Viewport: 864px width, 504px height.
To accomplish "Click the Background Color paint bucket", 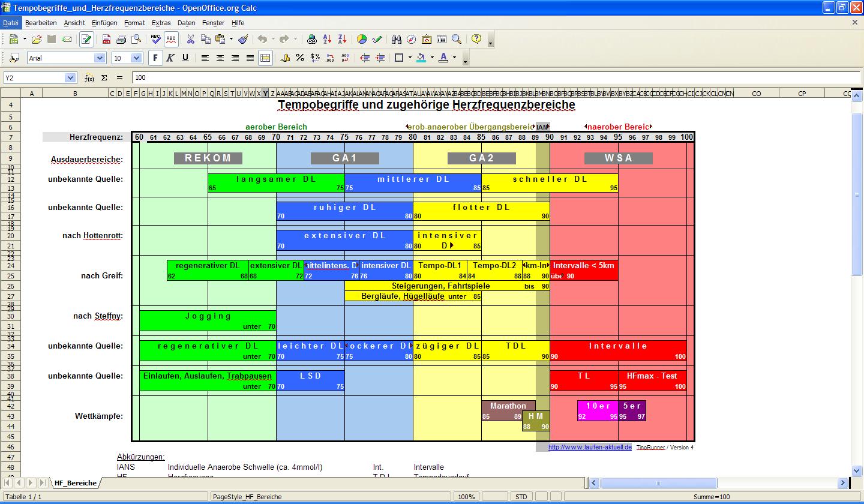I will (x=421, y=58).
